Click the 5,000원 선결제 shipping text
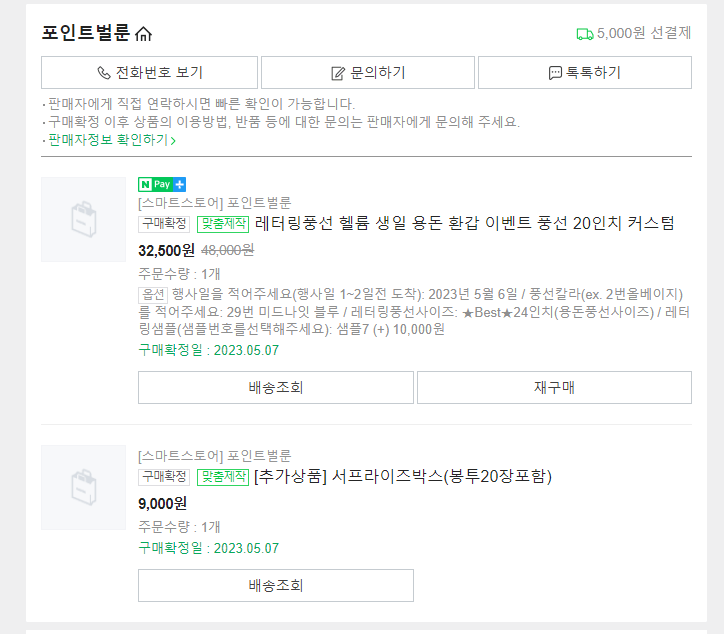The height and width of the screenshot is (634, 724). click(x=644, y=33)
